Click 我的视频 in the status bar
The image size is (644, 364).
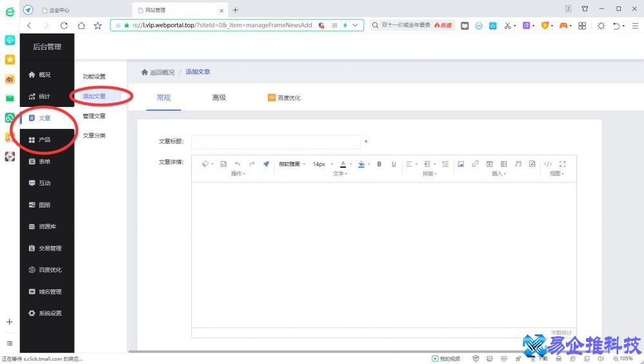point(446,359)
